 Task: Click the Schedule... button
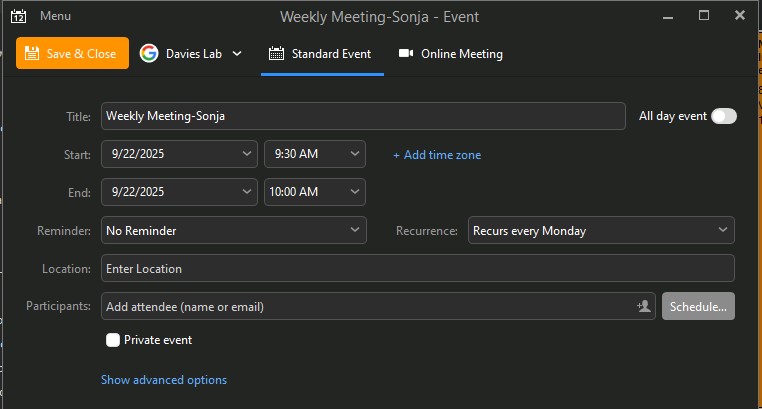coord(698,306)
